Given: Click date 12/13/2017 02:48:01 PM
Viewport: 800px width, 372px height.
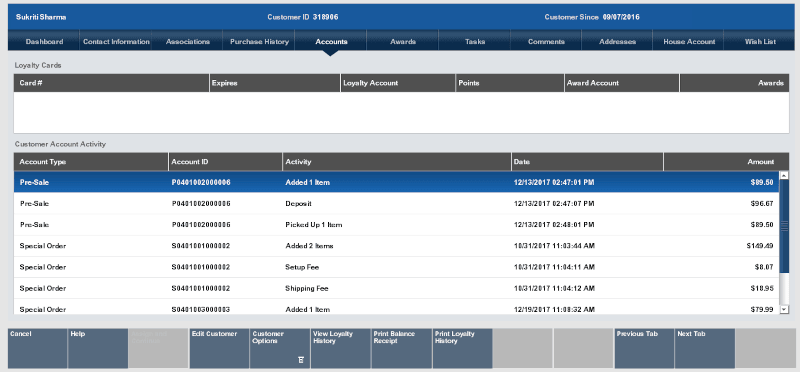Looking at the screenshot, I should click(555, 225).
